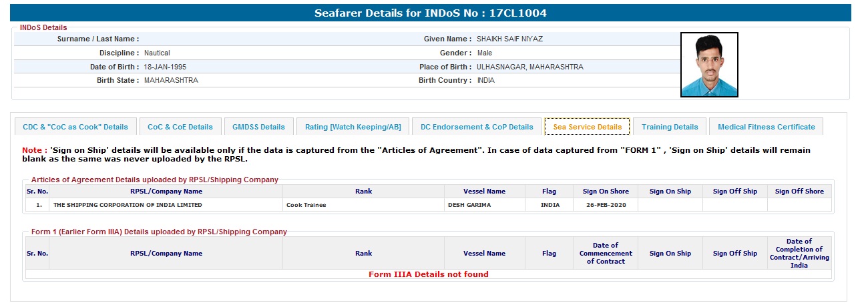Viewport: 868px width, 303px height.
Task: Click the seafarer profile photo
Action: tap(709, 65)
